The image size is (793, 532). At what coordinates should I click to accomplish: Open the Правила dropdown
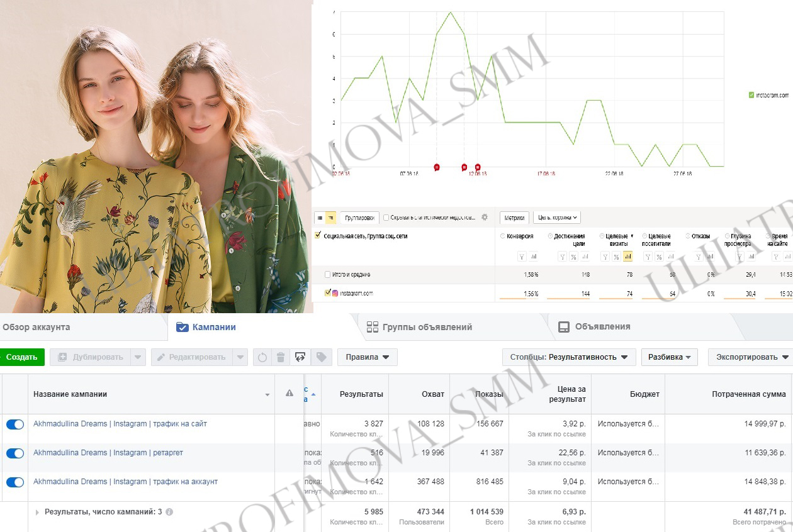click(368, 357)
